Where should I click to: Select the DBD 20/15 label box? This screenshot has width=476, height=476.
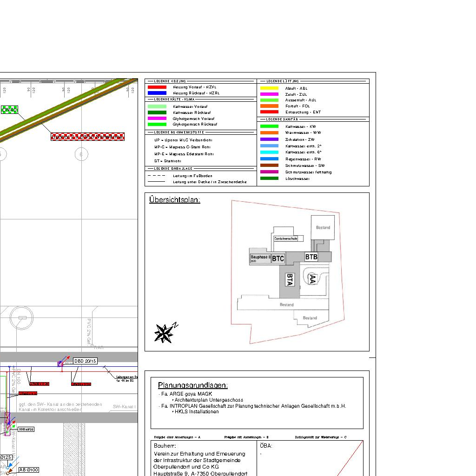point(85,361)
